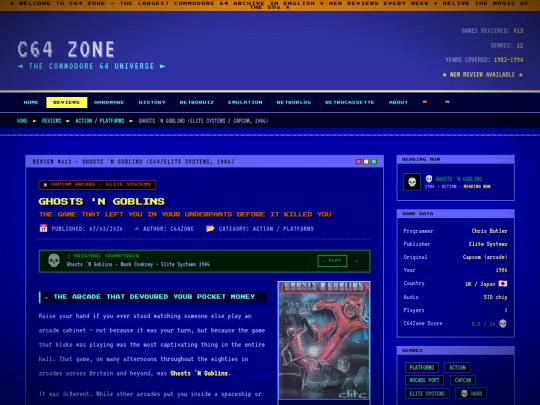Open the Home navigation item
Viewport: 540px width, 405px height.
[31, 102]
